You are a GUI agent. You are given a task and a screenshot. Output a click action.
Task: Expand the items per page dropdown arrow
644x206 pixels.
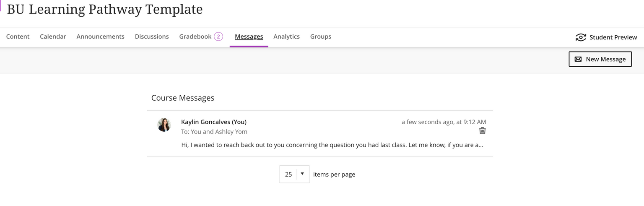tap(302, 174)
